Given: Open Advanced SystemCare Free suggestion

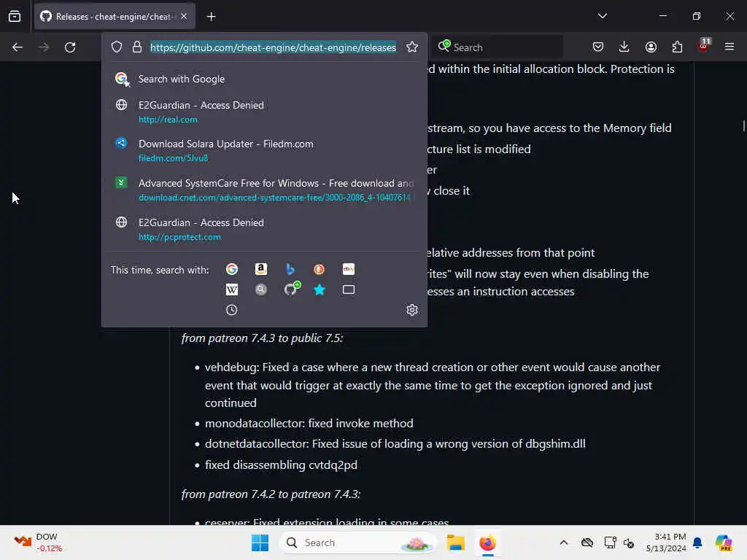Looking at the screenshot, I should [x=264, y=190].
